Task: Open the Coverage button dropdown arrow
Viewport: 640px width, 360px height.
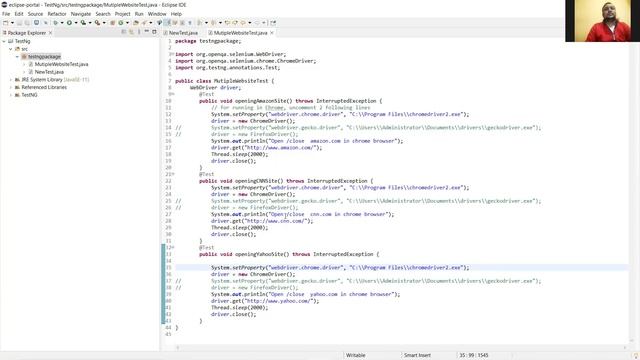Action: coord(90,23)
